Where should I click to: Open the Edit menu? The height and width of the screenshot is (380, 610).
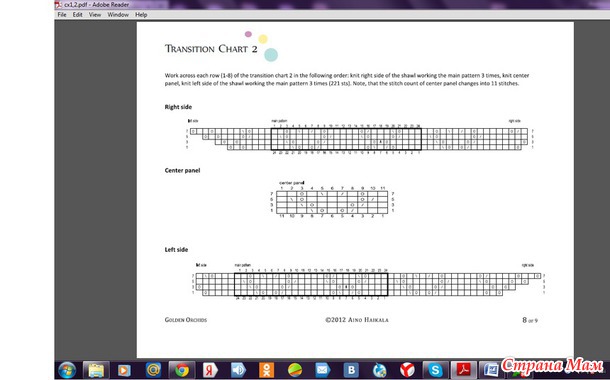click(77, 15)
